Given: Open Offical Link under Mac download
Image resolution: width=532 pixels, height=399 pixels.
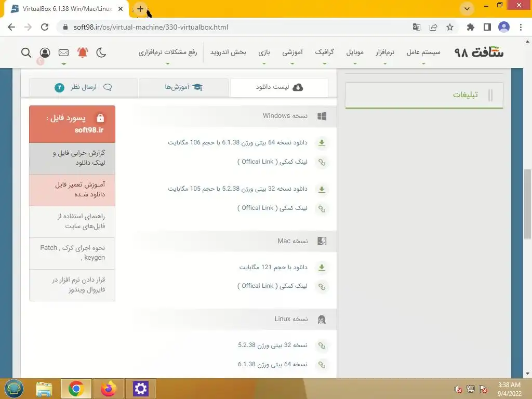Looking at the screenshot, I should 272,286.
